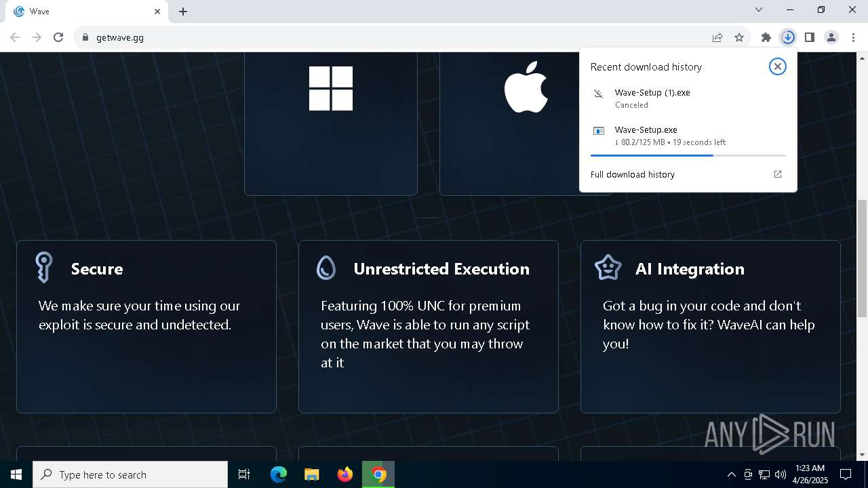Click the droplet icon beside Unrestricted Execution
Viewport: 868px width, 488px height.
click(326, 268)
